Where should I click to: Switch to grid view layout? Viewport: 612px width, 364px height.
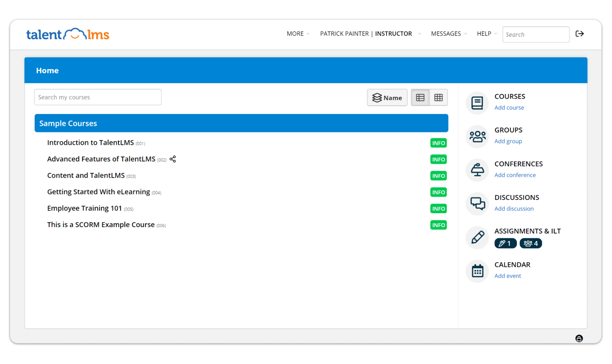pos(439,98)
